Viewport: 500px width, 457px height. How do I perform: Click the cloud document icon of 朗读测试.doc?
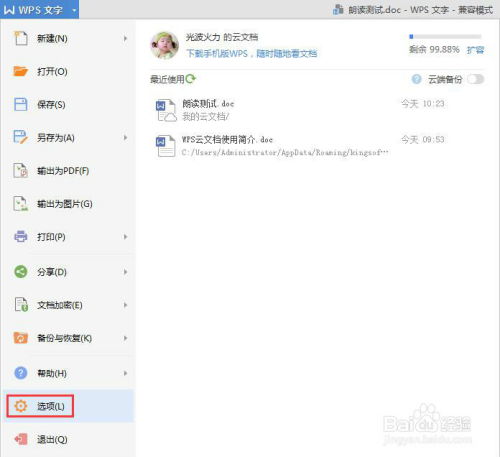pos(166,110)
